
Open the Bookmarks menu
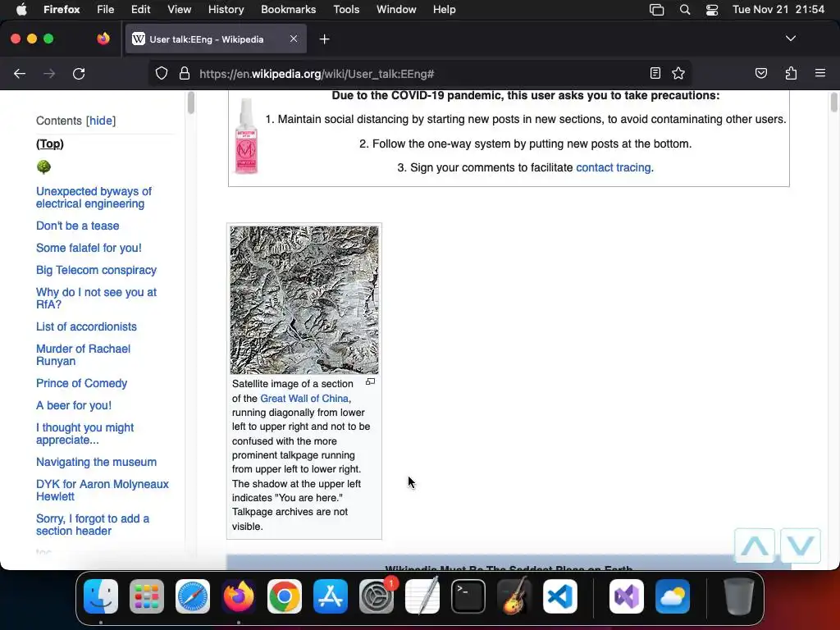[x=288, y=9]
